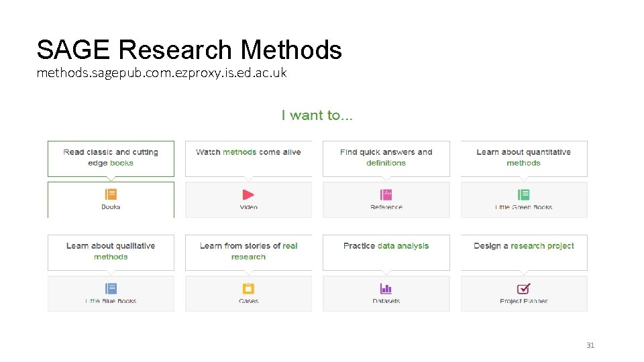Click the methods.sagepub.com.ezproxy.is.ed.ac.uk URL text
This screenshot has height=362, width=644.
[162, 73]
